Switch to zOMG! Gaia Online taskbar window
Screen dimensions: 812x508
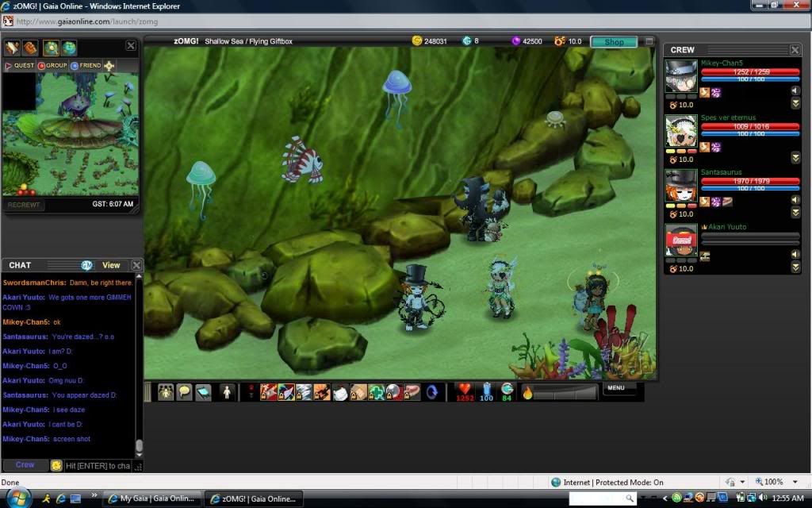[x=253, y=498]
